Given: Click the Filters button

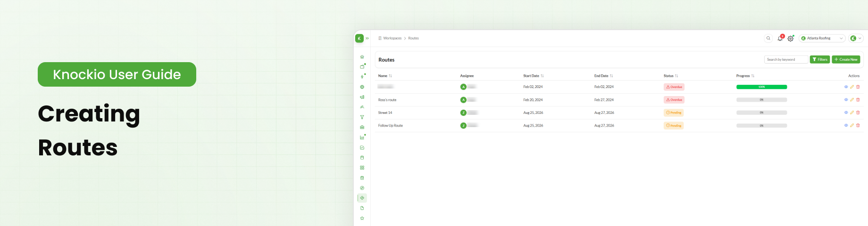Looking at the screenshot, I should tap(820, 59).
